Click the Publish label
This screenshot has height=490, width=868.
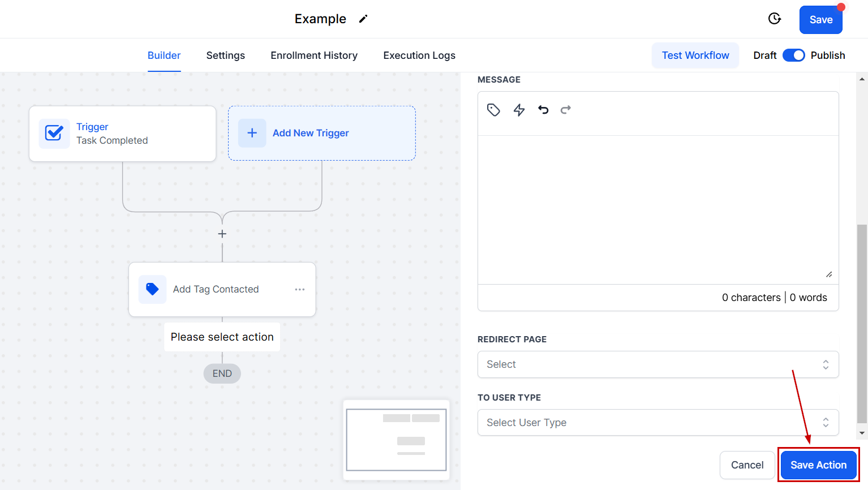828,55
